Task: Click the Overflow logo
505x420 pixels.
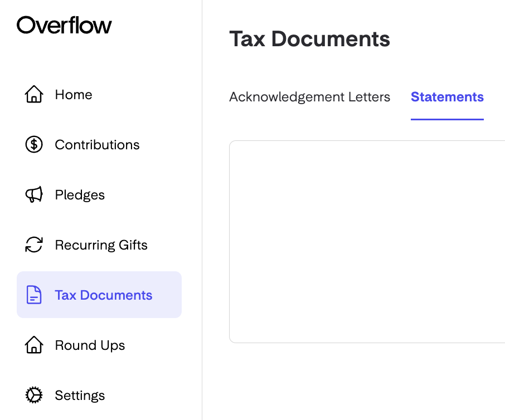Action: [x=64, y=25]
